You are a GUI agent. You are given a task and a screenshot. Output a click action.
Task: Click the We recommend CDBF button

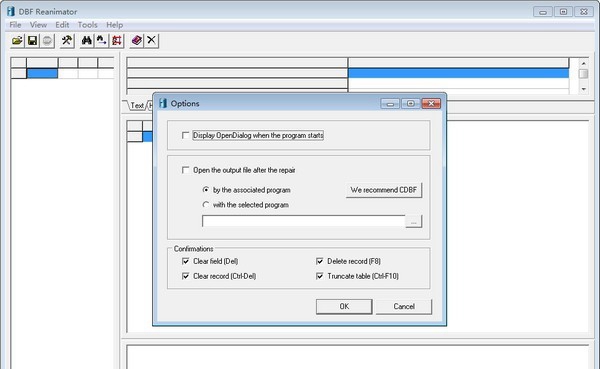(x=384, y=190)
